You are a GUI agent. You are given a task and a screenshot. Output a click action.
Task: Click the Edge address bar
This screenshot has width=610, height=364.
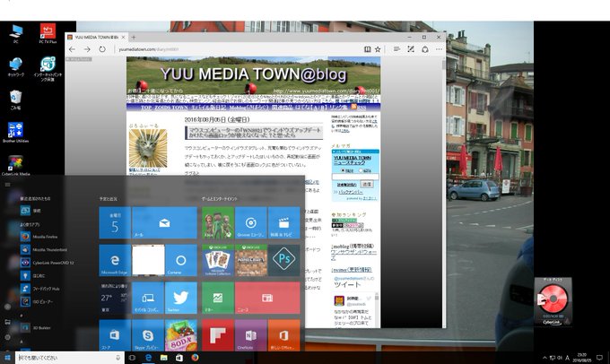[x=238, y=49]
